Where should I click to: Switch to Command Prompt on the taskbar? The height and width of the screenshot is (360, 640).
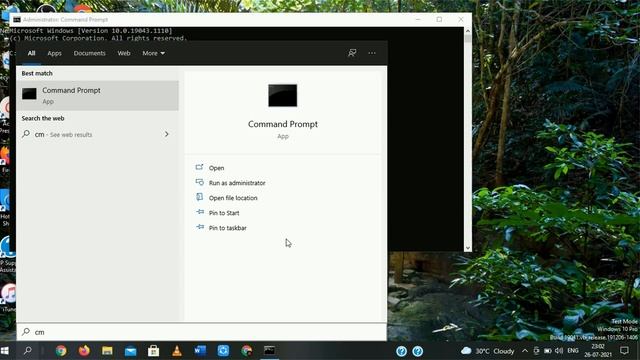[x=269, y=351]
